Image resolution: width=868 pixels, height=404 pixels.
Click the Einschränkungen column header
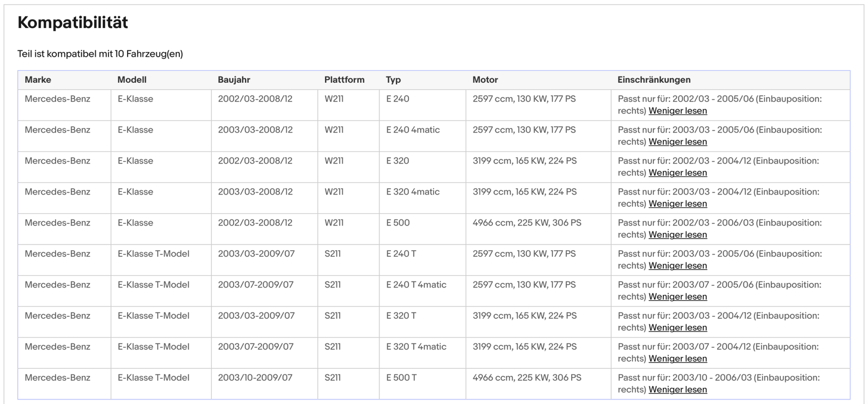(653, 80)
